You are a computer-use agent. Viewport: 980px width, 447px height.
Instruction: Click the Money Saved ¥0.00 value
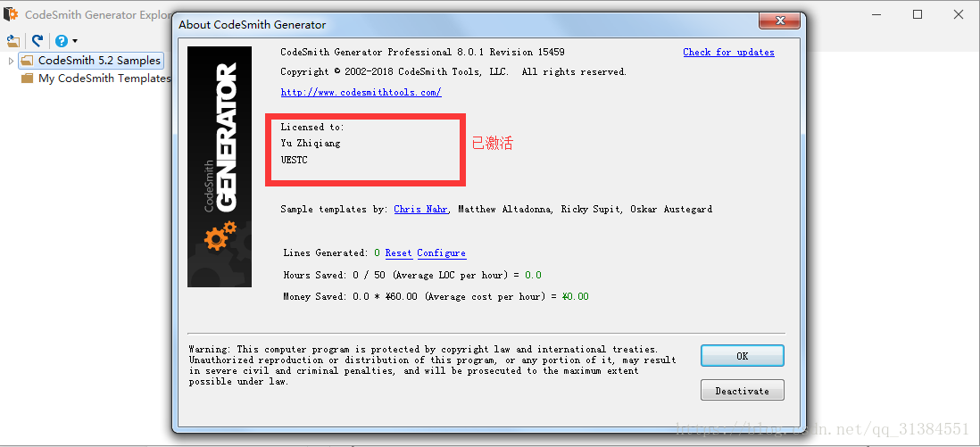coord(575,296)
